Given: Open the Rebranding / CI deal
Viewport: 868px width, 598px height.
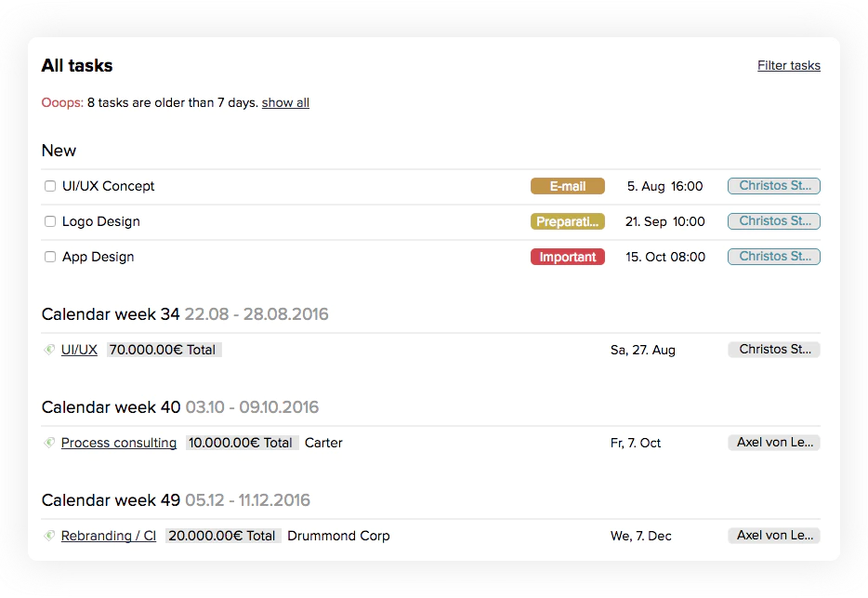Looking at the screenshot, I should pos(109,536).
